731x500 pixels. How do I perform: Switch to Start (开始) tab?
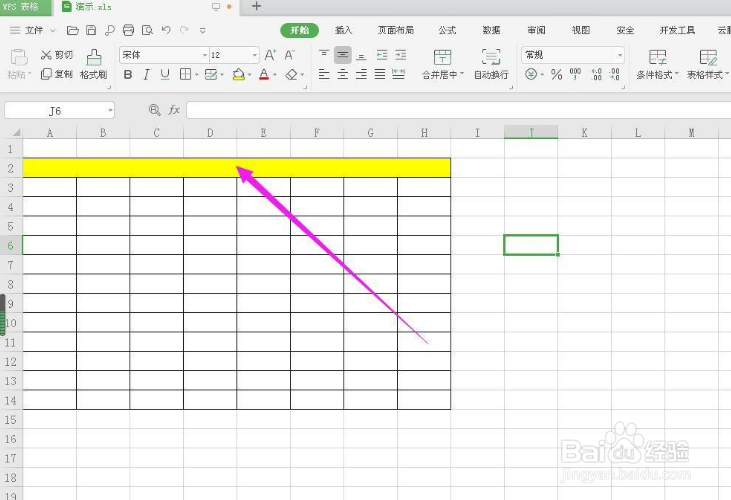[x=299, y=30]
